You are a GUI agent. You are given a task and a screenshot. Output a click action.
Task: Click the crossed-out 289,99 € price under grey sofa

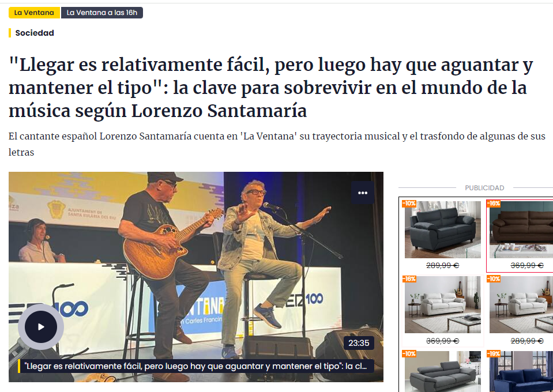coord(443,265)
